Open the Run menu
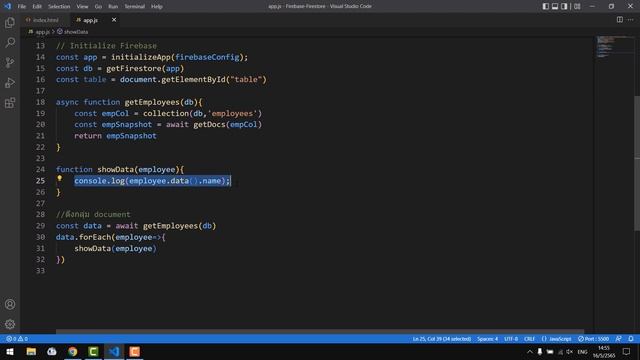Screen dimensions: 640x360 click(x=113, y=7)
